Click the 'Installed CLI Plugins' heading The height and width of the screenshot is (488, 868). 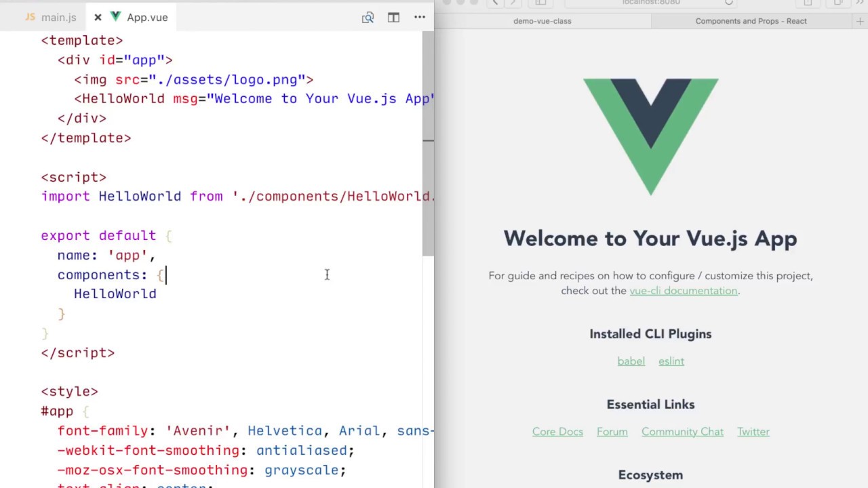pyautogui.click(x=650, y=334)
